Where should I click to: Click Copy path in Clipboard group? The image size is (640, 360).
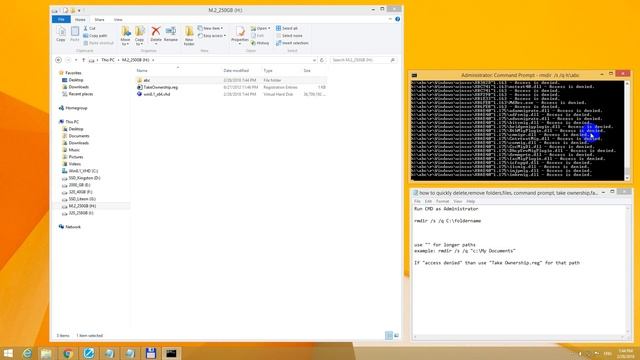coord(95,36)
